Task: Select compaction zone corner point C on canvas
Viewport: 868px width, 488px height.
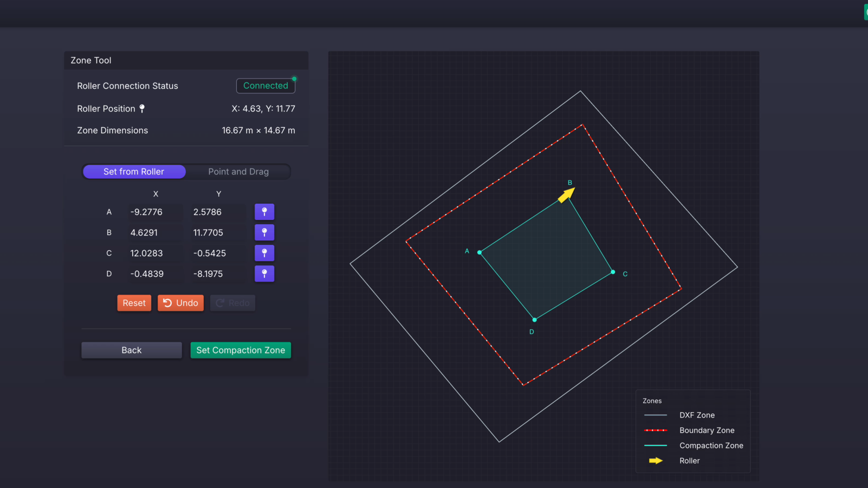Action: pyautogui.click(x=613, y=272)
